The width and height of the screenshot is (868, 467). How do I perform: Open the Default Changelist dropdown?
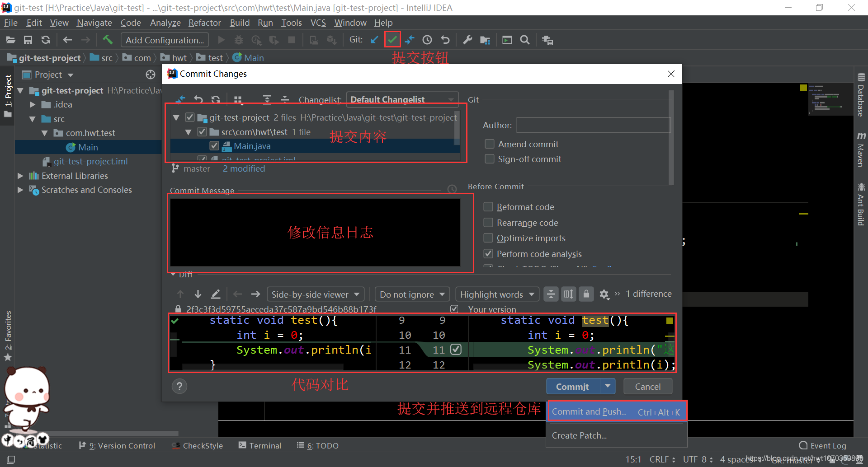(402, 99)
